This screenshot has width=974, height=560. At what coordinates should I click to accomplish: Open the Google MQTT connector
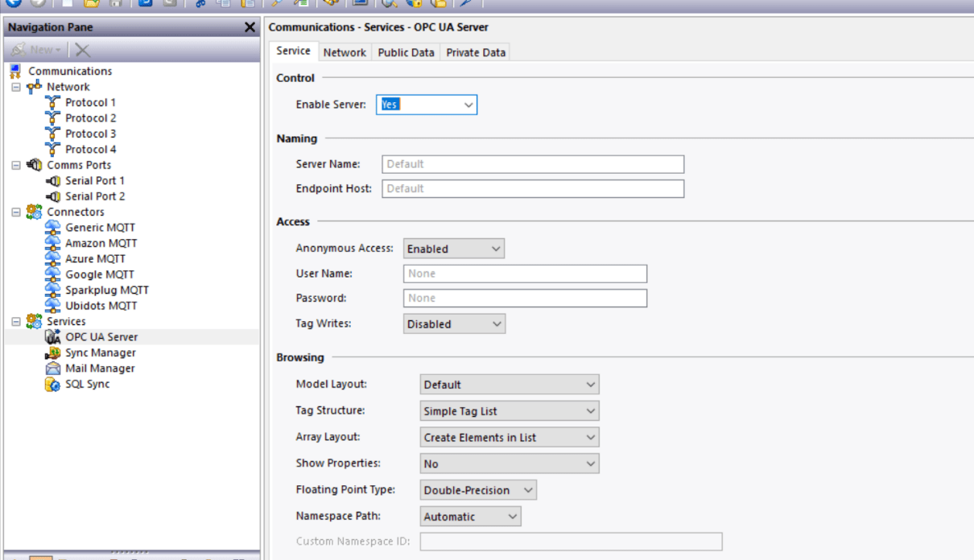(100, 274)
